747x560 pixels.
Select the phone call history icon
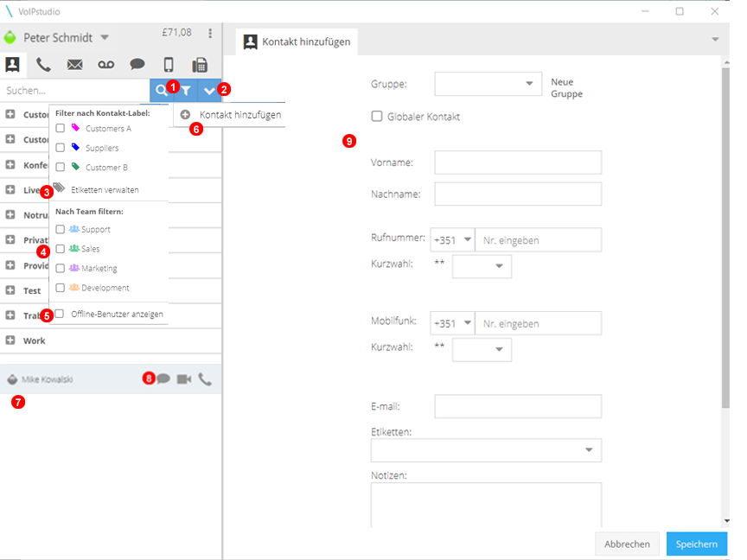coord(43,64)
